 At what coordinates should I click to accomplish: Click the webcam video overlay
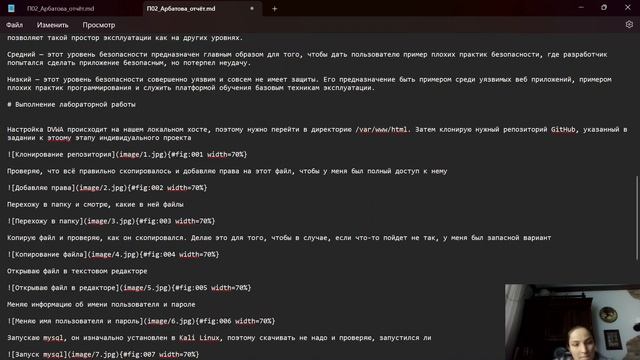[x=572, y=322]
